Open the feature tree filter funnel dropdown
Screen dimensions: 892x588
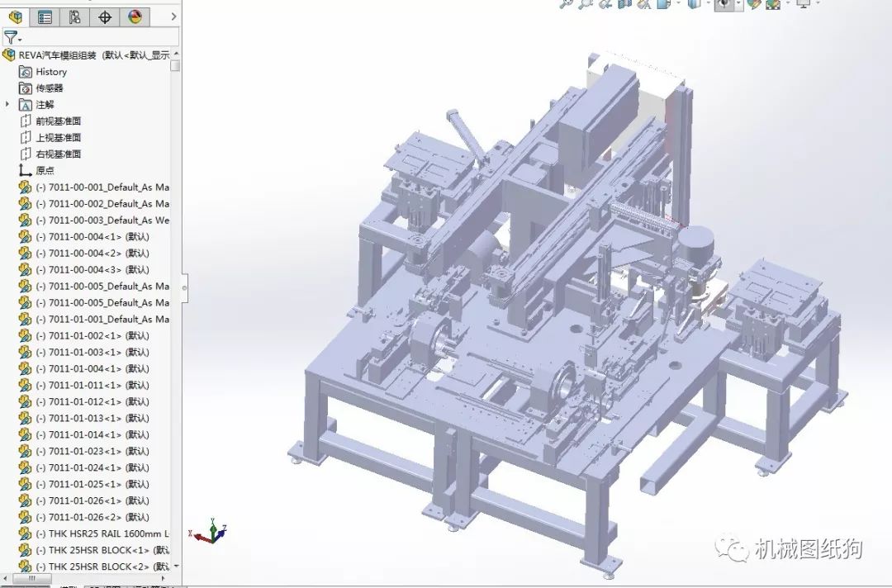(12, 38)
